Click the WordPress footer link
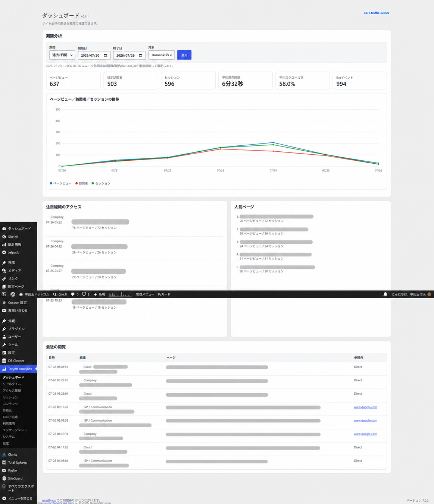The width and height of the screenshot is (434, 504). [x=49, y=501]
